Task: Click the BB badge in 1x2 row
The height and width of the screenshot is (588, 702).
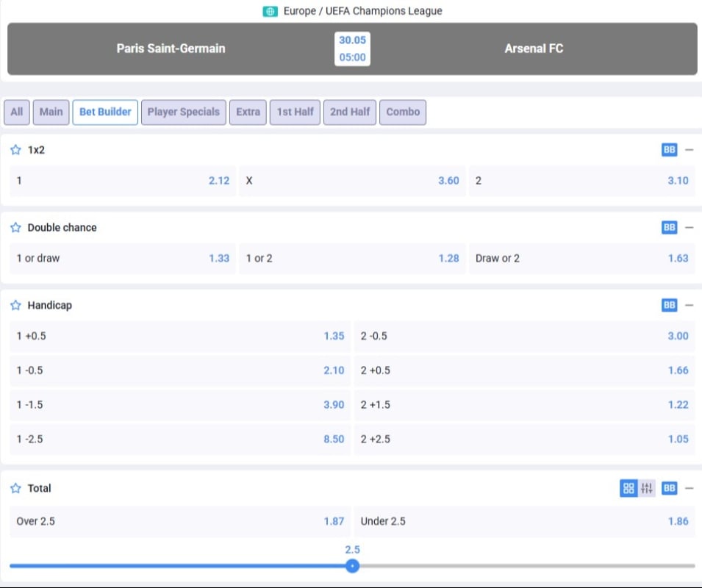Action: pyautogui.click(x=670, y=150)
